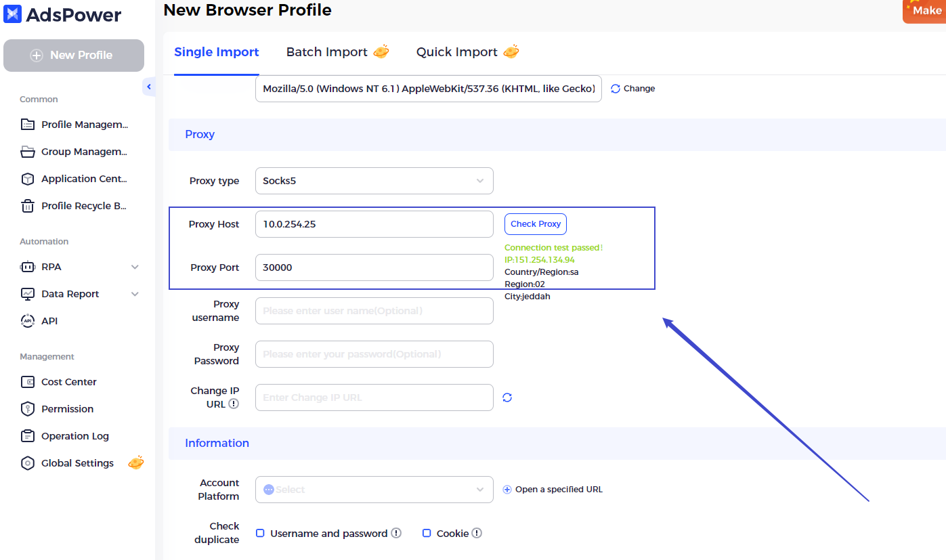Click the New Profile button
This screenshot has width=946, height=560.
(74, 56)
